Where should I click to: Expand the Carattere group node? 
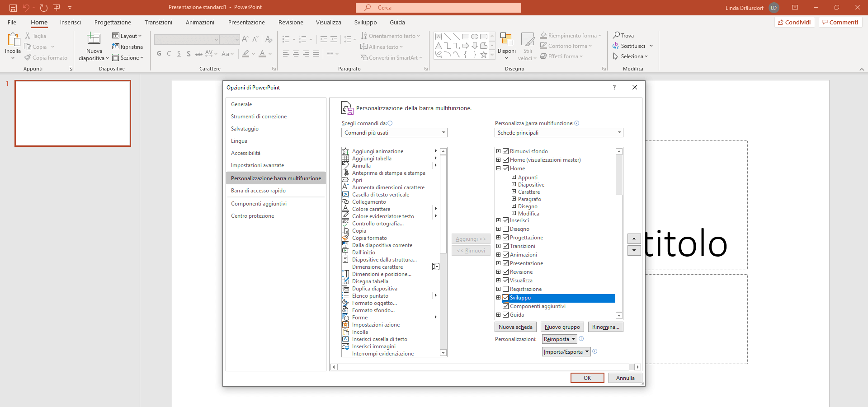pyautogui.click(x=514, y=192)
